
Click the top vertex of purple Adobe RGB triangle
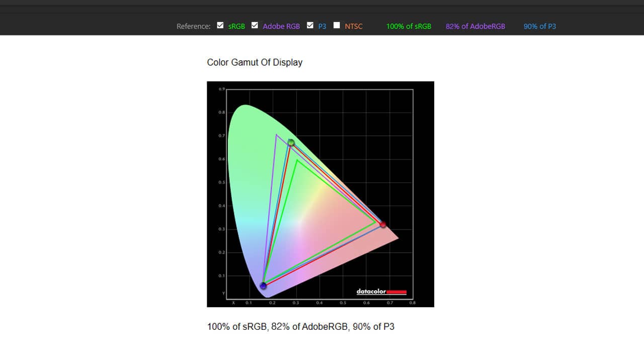[276, 135]
